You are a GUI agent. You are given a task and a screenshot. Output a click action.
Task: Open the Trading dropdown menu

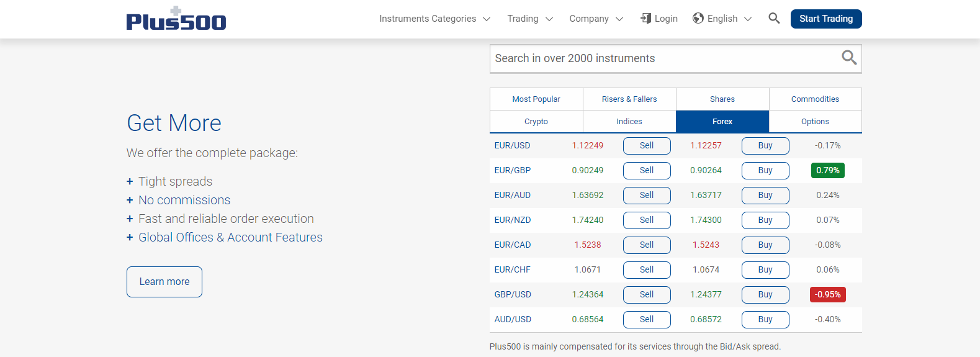[529, 19]
